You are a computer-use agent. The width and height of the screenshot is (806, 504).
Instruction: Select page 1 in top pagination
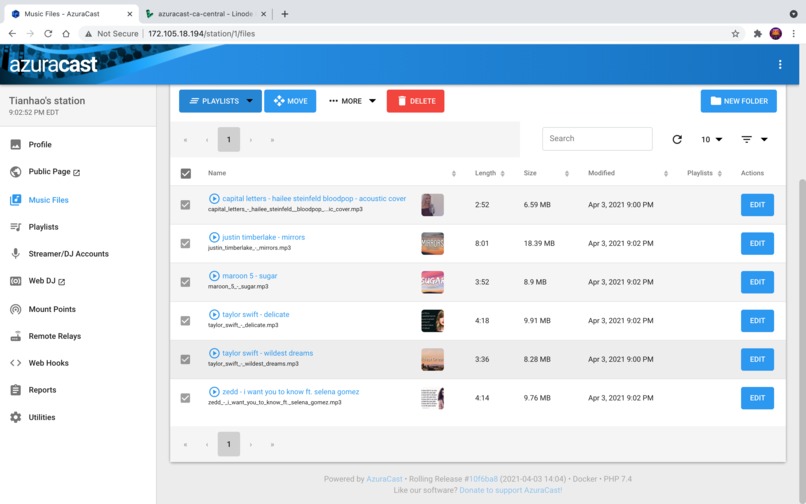point(229,139)
